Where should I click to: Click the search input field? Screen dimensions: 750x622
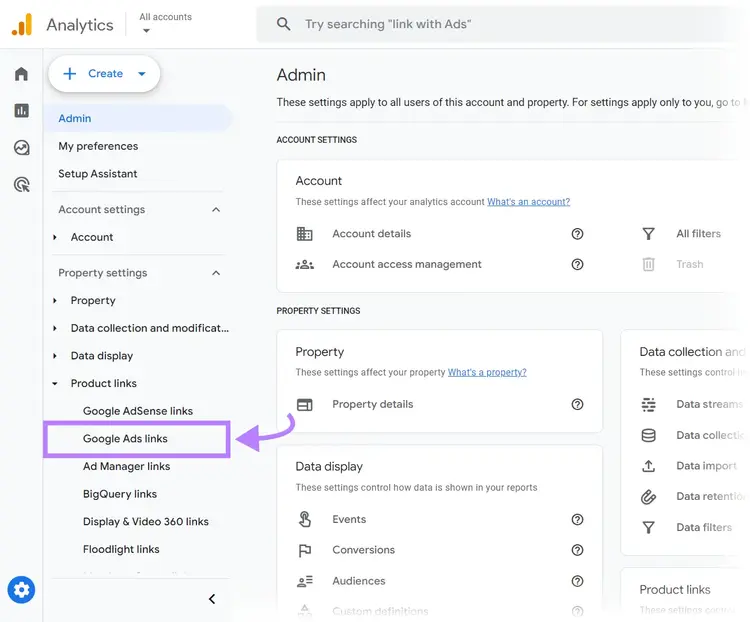tap(502, 24)
